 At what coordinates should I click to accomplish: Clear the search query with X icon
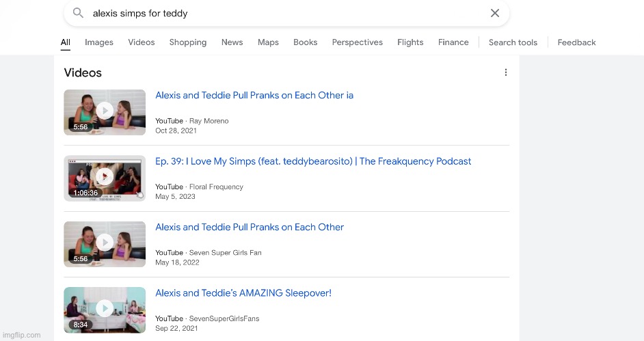coord(495,13)
